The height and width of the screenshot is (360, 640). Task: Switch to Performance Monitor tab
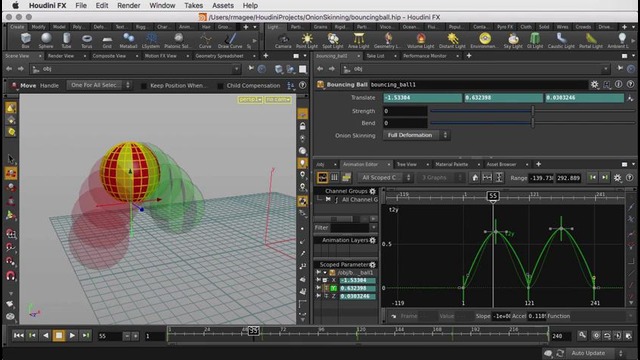point(424,56)
